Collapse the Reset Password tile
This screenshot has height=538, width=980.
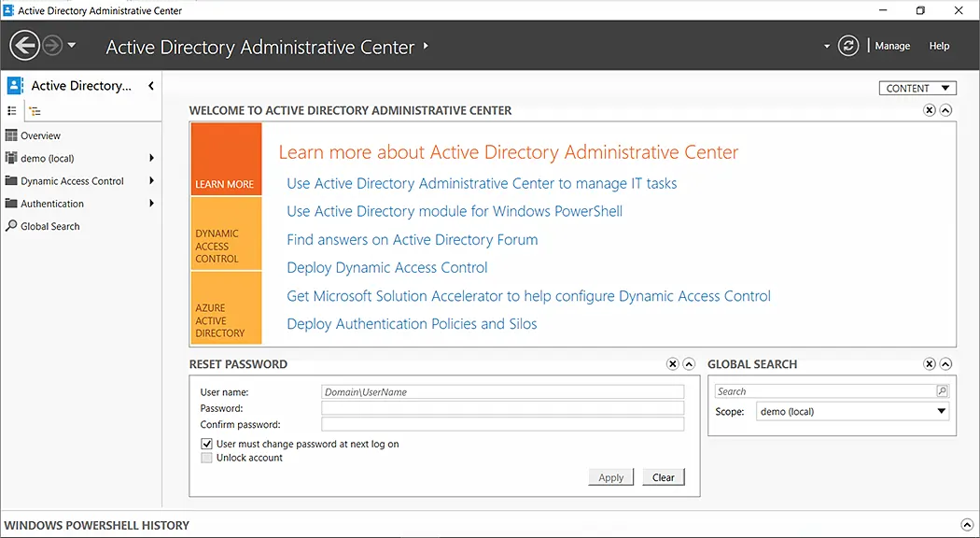689,364
